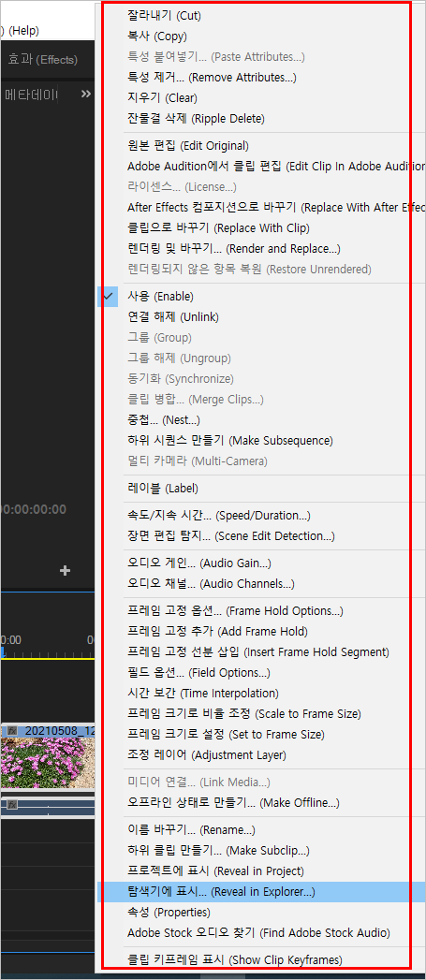Toggle the Enable checkmark item
426x980 pixels.
[x=261, y=297]
